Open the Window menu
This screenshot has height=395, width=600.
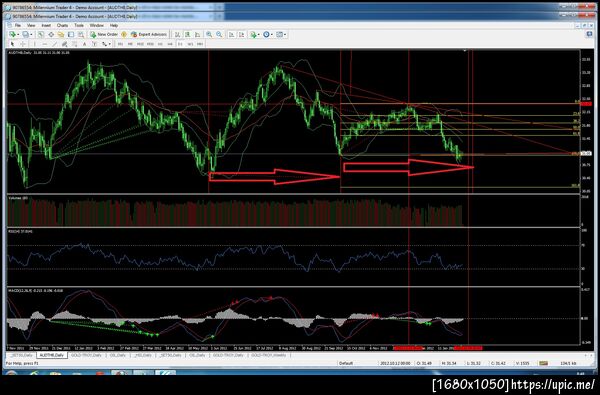(x=96, y=25)
